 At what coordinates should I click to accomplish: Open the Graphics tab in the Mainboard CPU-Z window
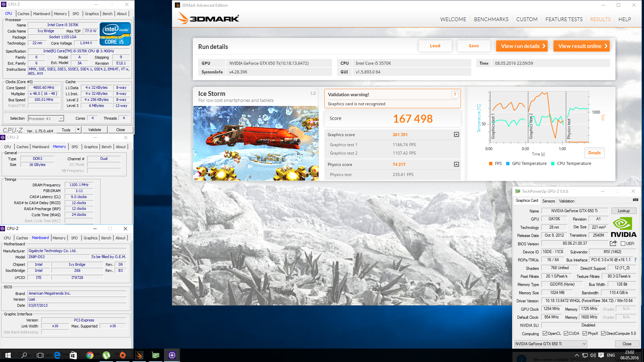point(91,238)
